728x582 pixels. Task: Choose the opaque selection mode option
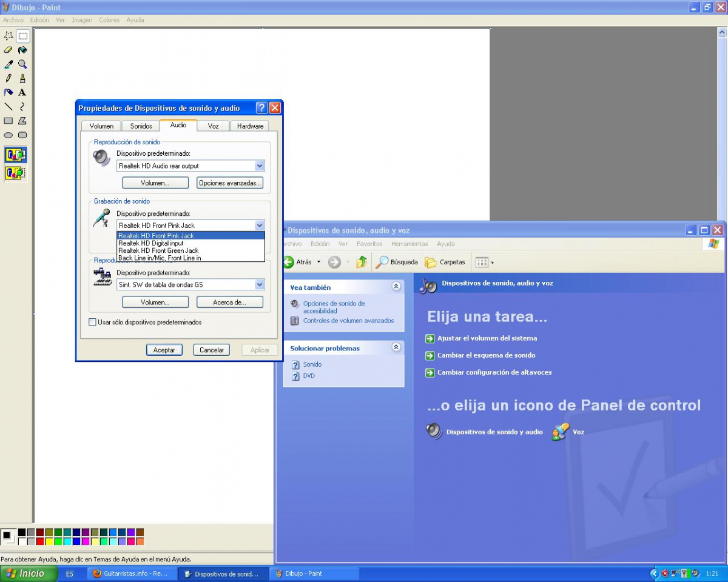[x=15, y=155]
